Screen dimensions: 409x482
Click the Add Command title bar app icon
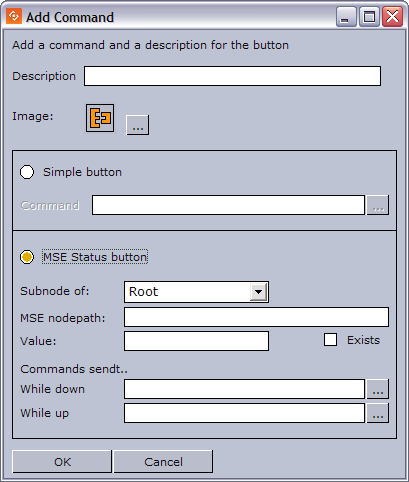click(x=14, y=16)
